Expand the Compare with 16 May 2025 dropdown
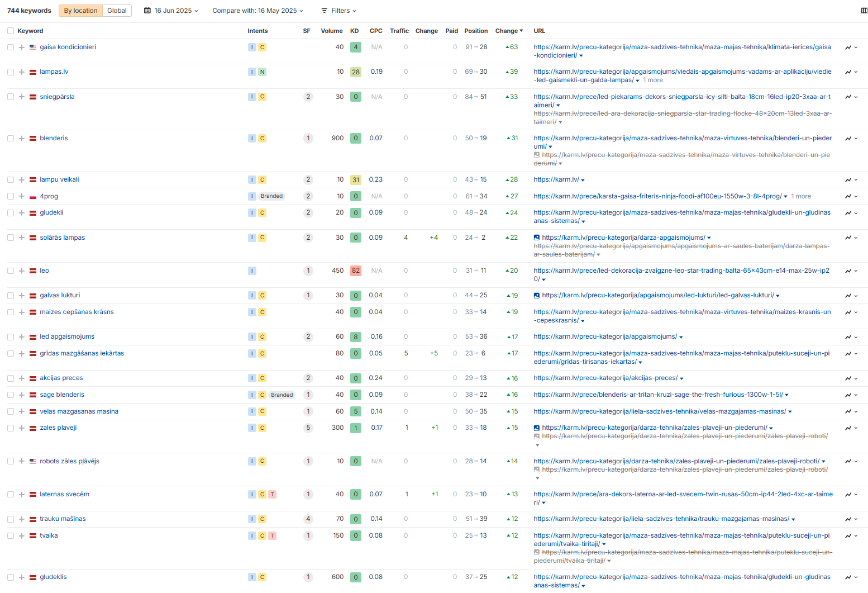This screenshot has width=868, height=593. click(257, 11)
